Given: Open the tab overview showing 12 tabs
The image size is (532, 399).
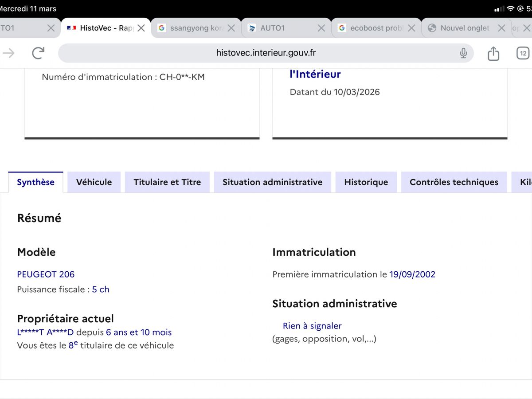Looking at the screenshot, I should (x=523, y=53).
